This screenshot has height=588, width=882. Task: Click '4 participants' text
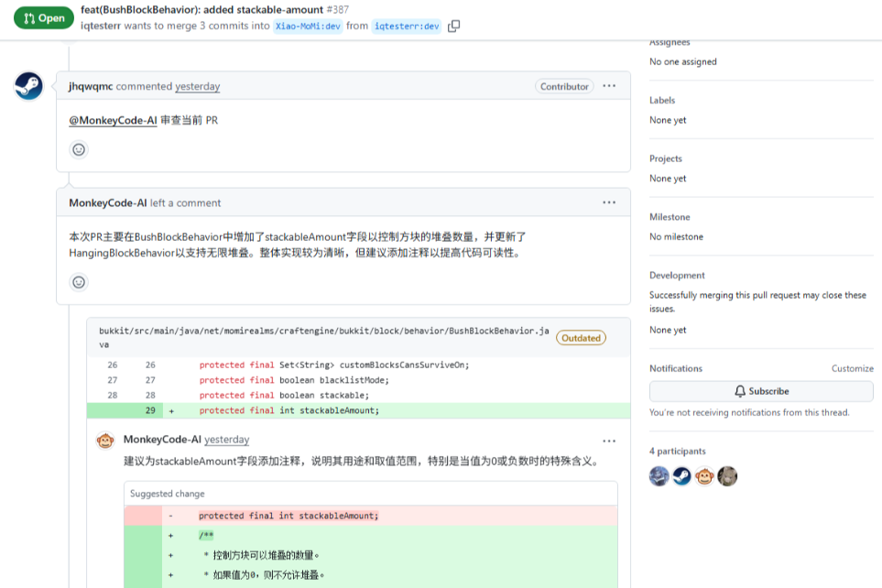pyautogui.click(x=677, y=452)
